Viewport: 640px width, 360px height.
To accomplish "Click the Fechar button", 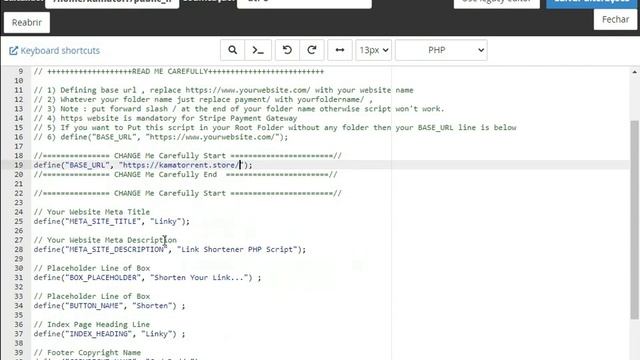I will (615, 19).
